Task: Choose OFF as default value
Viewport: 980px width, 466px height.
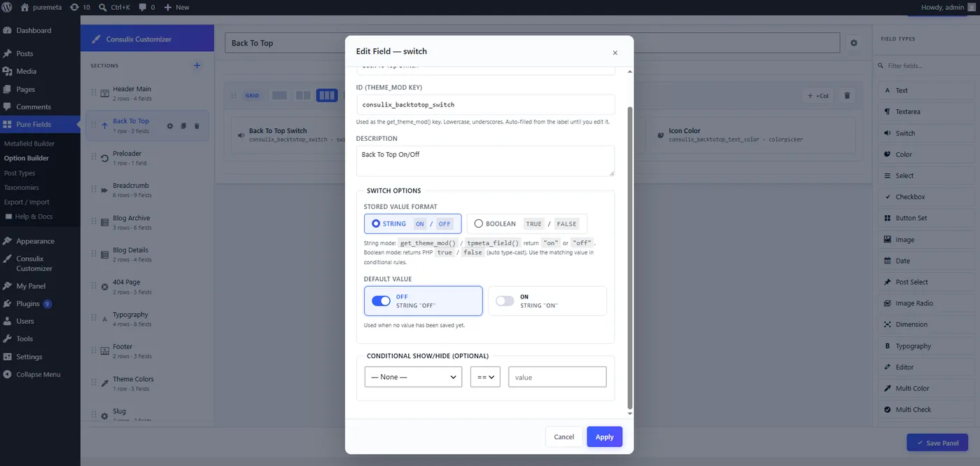Action: (423, 301)
